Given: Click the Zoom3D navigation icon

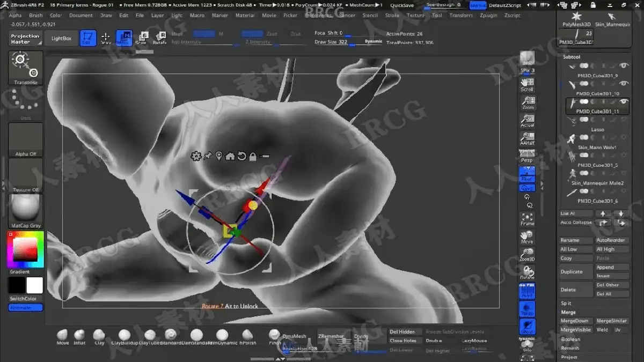Looking at the screenshot, I should pyautogui.click(x=528, y=255).
